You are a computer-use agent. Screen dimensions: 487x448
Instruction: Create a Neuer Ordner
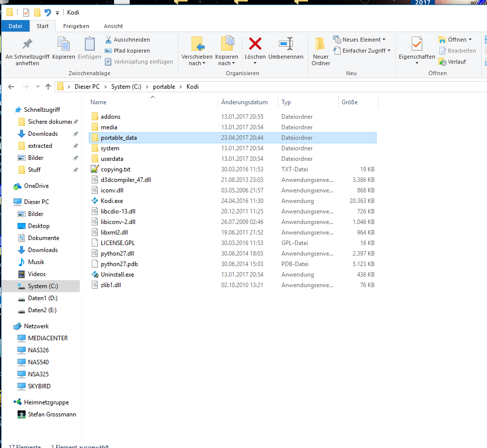320,51
